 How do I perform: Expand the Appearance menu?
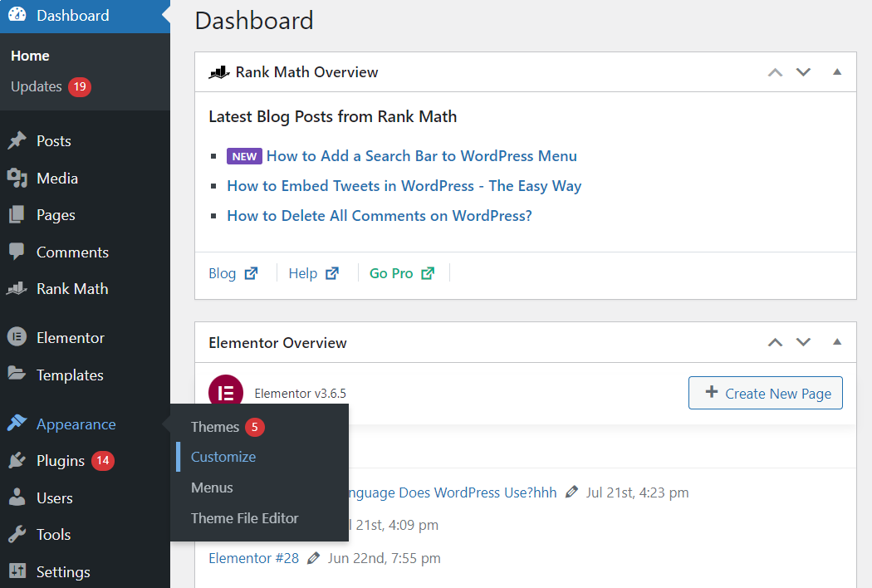click(x=75, y=424)
